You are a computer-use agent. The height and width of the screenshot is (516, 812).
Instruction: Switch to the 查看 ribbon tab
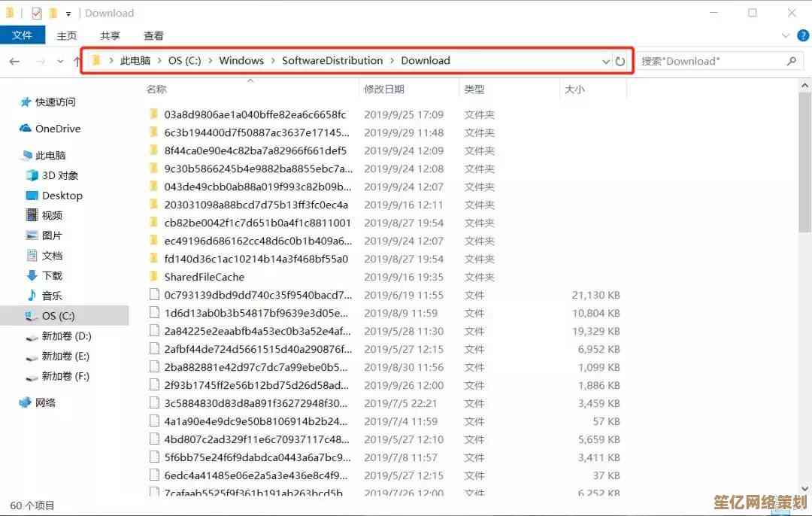click(153, 35)
